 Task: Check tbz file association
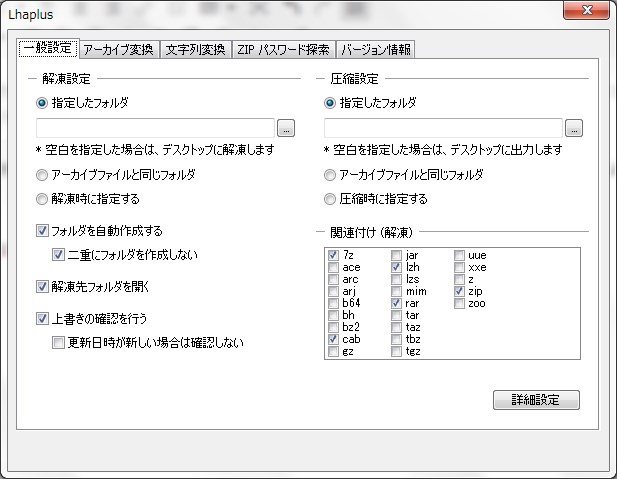click(396, 339)
